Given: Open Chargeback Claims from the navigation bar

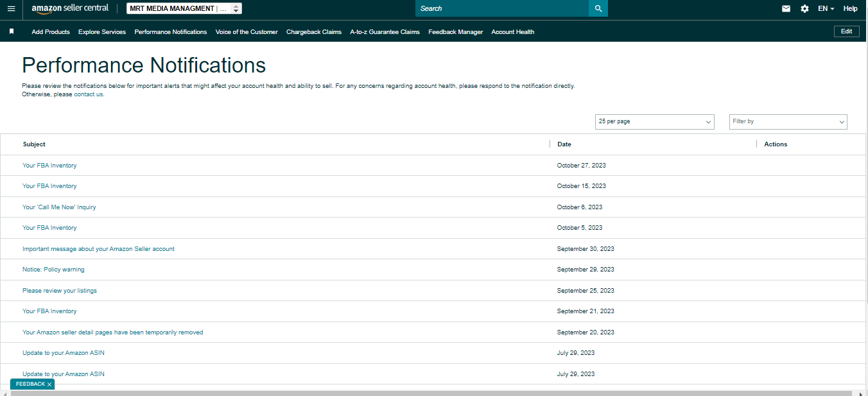Looking at the screenshot, I should click(x=314, y=31).
